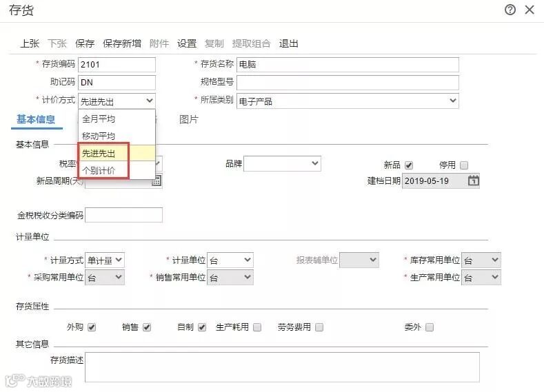Screen dimensions: 544x392
Task: Enable the 生产耗用 checkbox
Action: 257,327
